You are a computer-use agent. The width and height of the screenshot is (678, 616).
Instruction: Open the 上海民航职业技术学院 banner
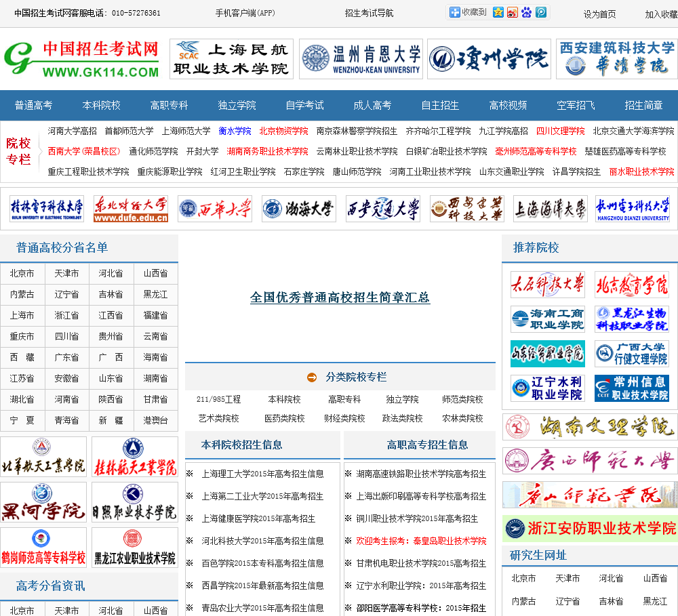point(231,59)
